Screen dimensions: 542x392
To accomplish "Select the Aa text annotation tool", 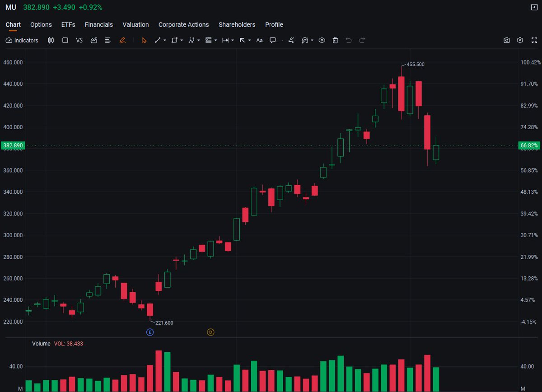I will [x=259, y=40].
